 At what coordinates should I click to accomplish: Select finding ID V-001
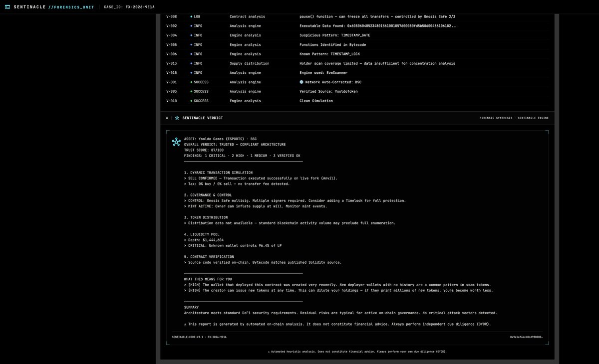click(x=171, y=82)
